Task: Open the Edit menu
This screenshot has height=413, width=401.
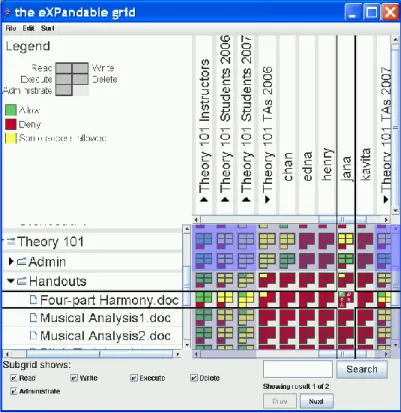Action: (x=28, y=28)
